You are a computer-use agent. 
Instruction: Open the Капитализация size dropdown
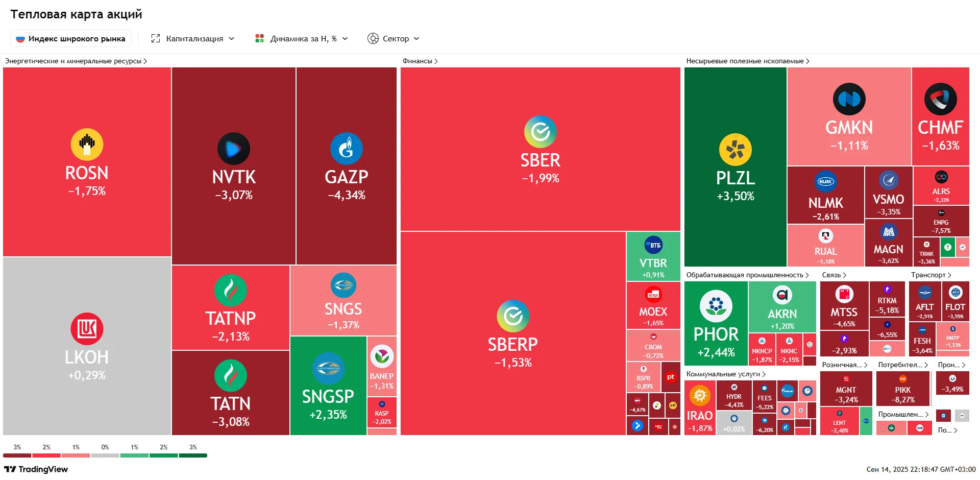[x=193, y=39]
